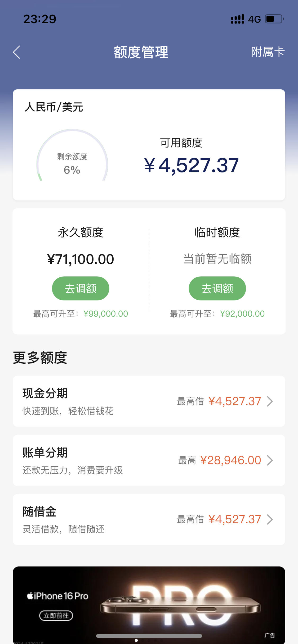
Task: Open the 附属卡 page
Action: tap(268, 52)
